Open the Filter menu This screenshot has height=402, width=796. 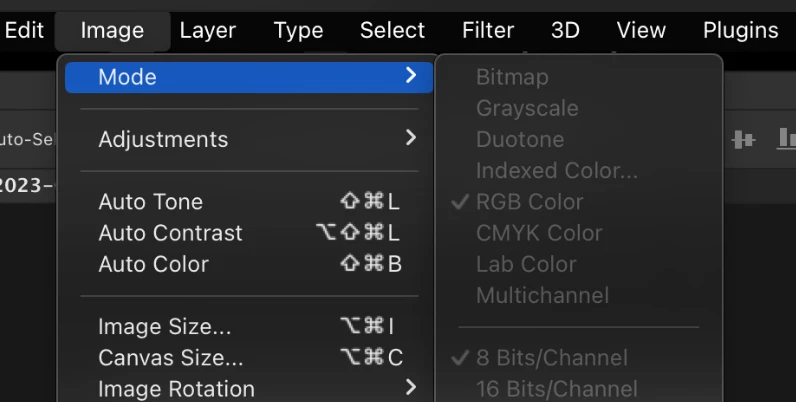point(488,30)
